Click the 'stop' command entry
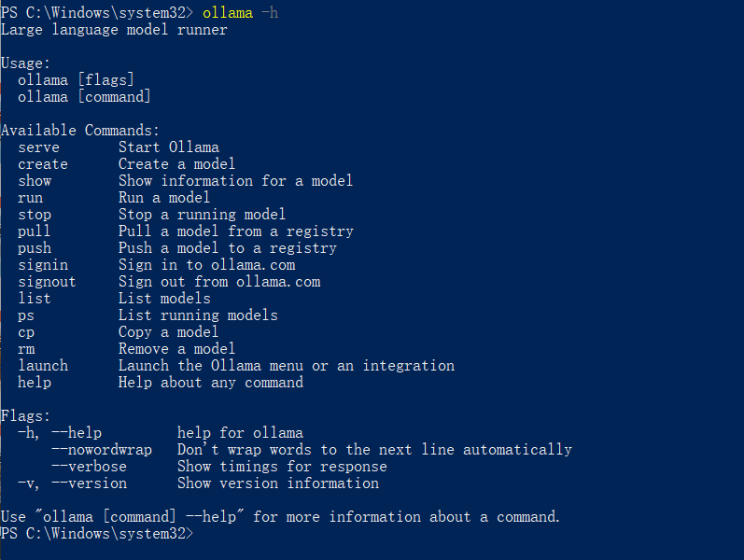Screen dimensions: 744x560 [35, 215]
